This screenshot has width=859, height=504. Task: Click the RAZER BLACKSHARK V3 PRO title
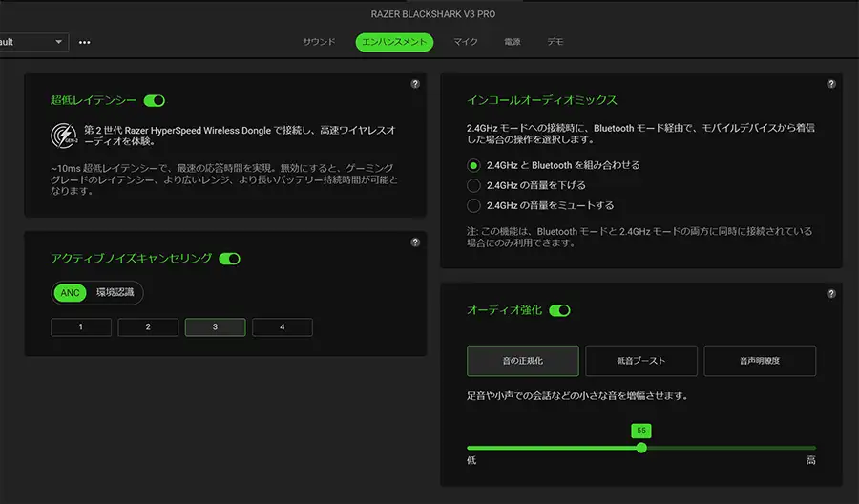[432, 14]
